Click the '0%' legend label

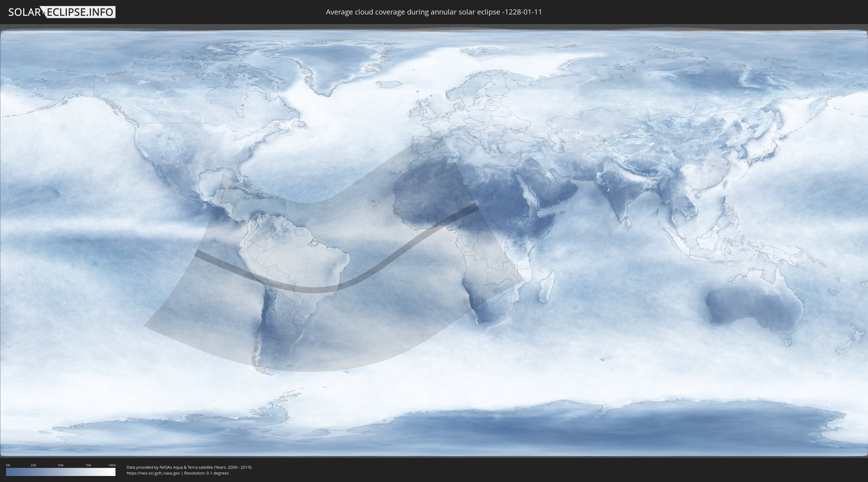8,465
